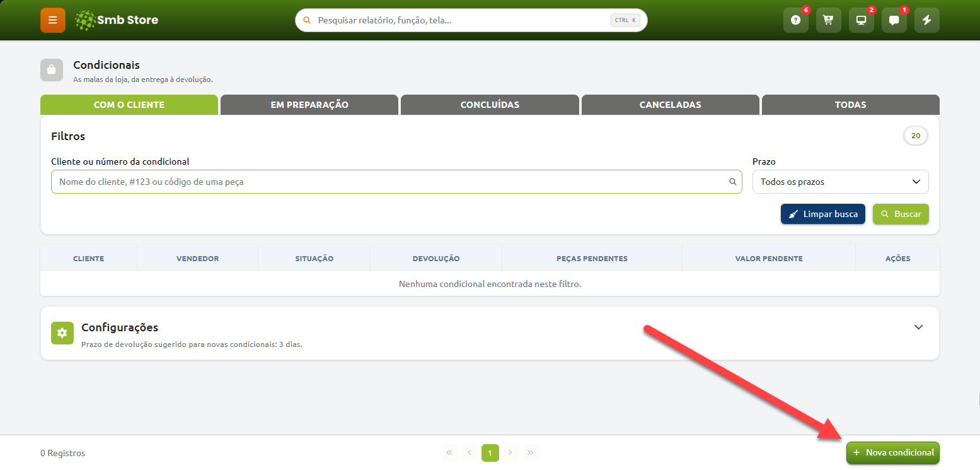Click the Condicionais bag icon
Image resolution: width=980 pixels, height=470 pixels.
52,70
